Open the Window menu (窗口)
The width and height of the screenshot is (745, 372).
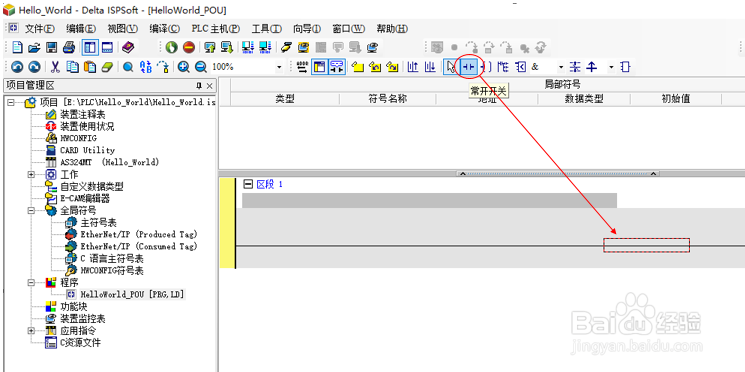(348, 29)
